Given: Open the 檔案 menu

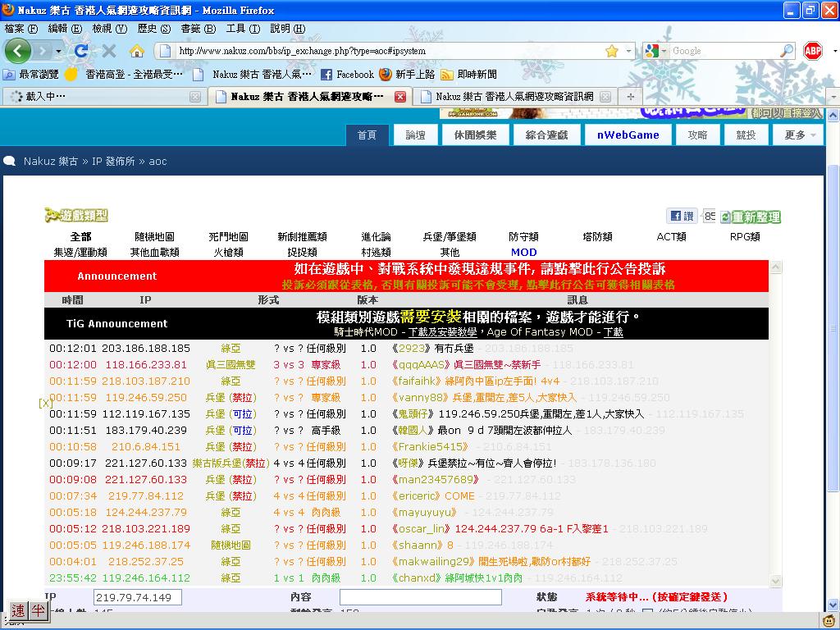Looking at the screenshot, I should click(x=21, y=29).
